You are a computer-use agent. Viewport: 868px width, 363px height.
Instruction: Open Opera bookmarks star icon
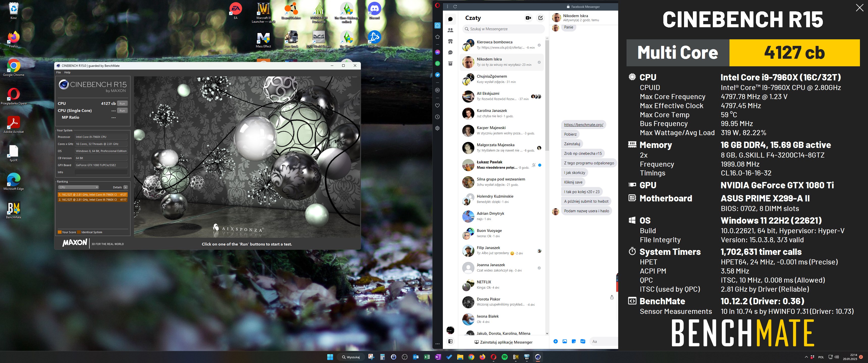437,37
